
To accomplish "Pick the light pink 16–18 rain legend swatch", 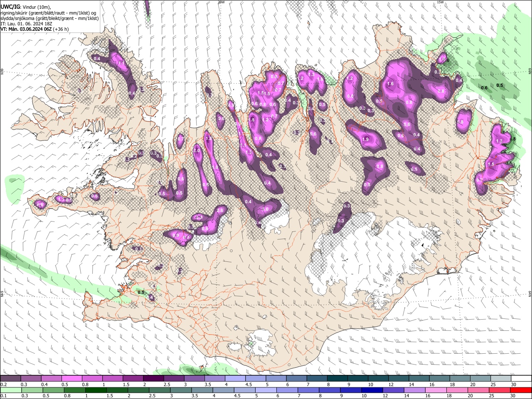I will click(436, 390).
